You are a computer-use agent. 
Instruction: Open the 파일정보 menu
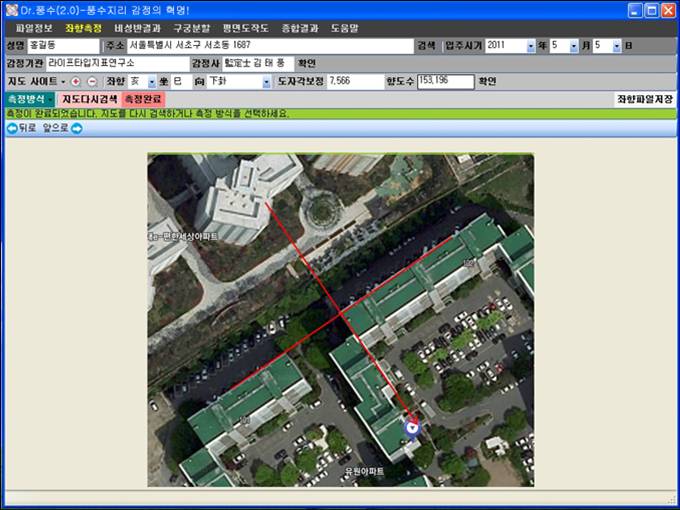point(34,29)
